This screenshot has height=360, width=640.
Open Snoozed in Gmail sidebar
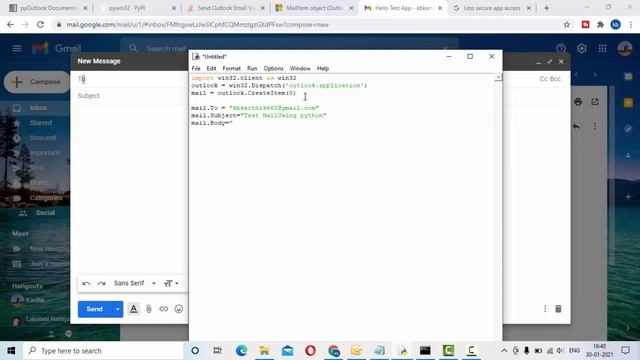tap(42, 138)
